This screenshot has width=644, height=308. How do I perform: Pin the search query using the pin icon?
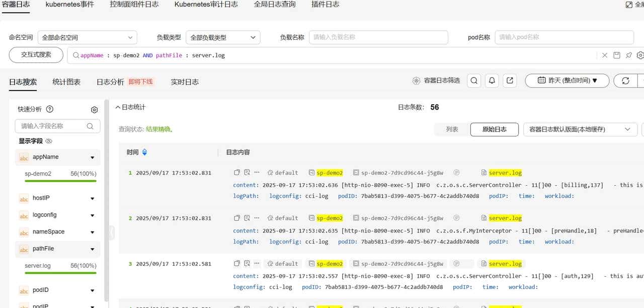(629, 55)
